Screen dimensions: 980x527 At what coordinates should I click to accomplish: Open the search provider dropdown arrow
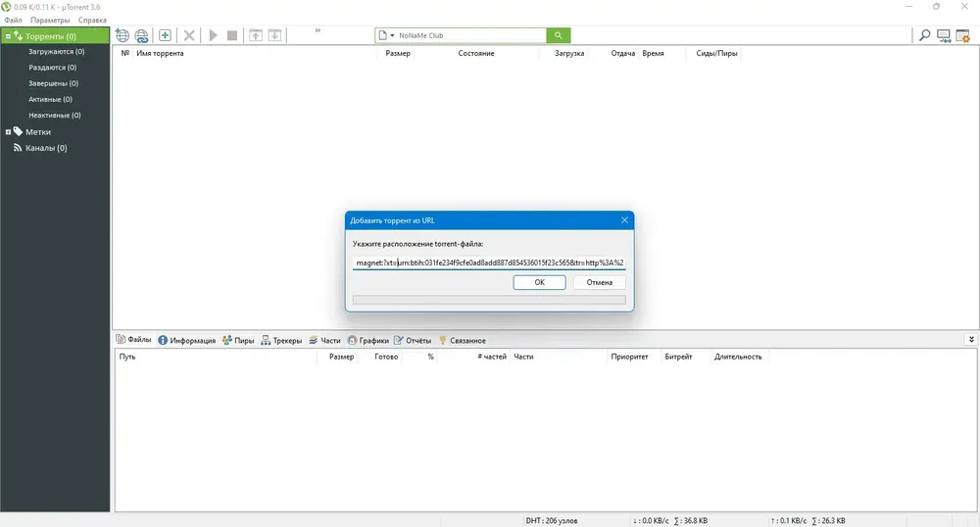click(393, 35)
